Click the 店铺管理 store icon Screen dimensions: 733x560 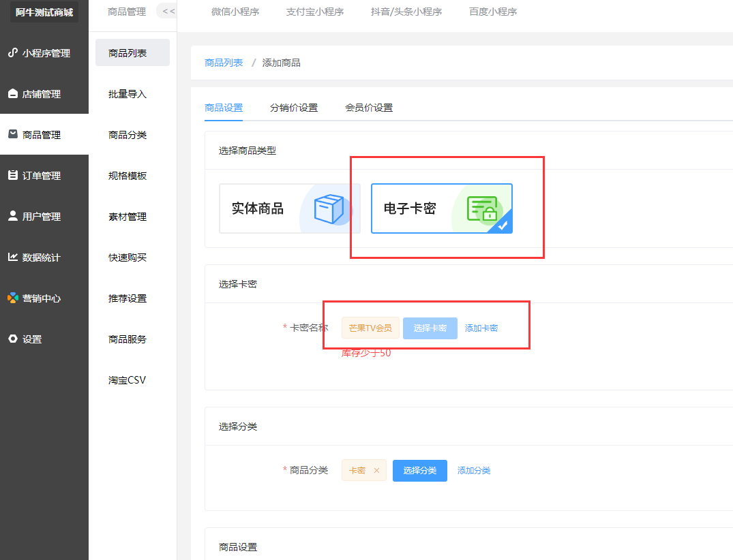pyautogui.click(x=12, y=94)
